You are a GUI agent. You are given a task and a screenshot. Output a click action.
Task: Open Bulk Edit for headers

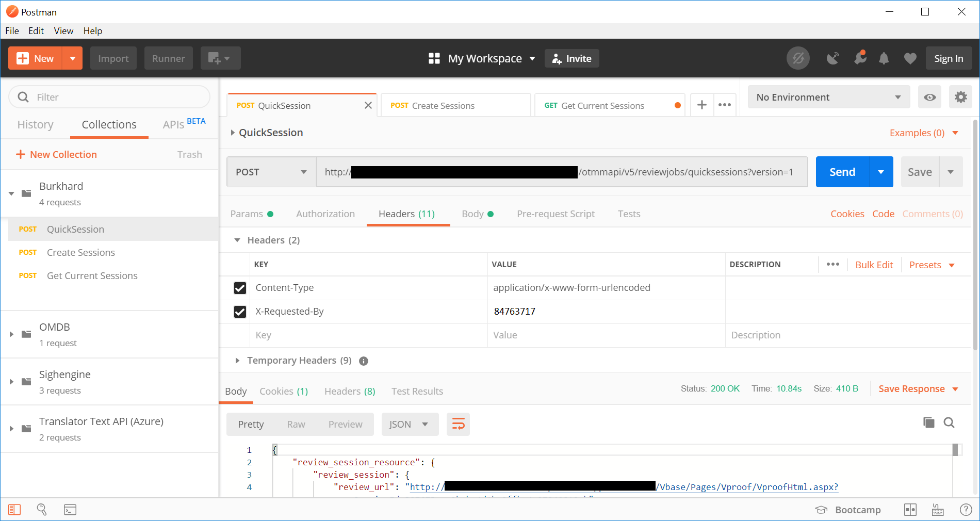tap(874, 265)
